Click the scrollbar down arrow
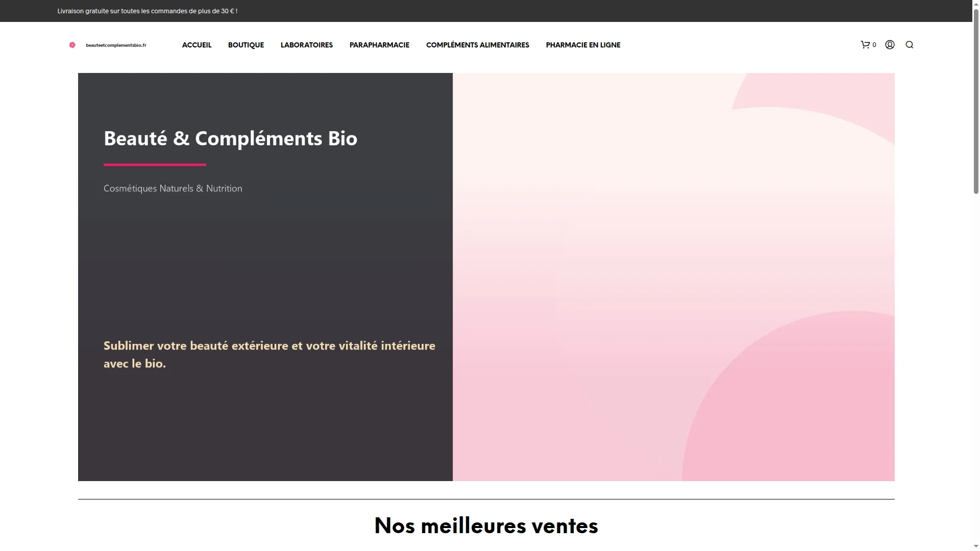This screenshot has width=980, height=551. point(976,547)
